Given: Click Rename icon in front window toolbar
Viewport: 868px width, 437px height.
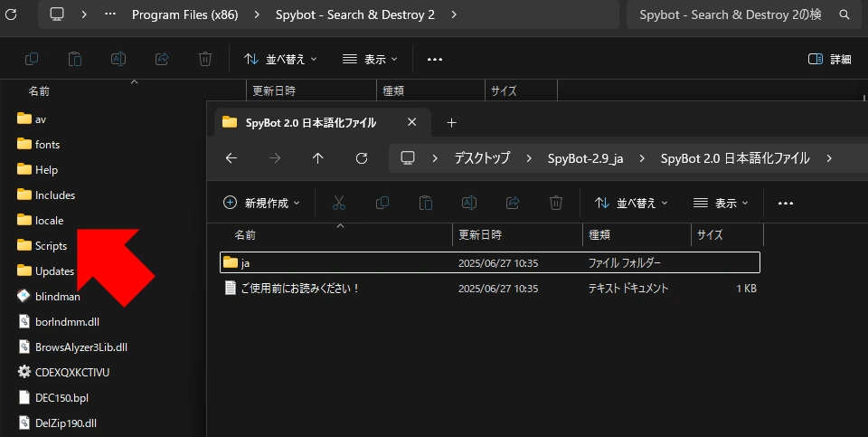Looking at the screenshot, I should (469, 203).
